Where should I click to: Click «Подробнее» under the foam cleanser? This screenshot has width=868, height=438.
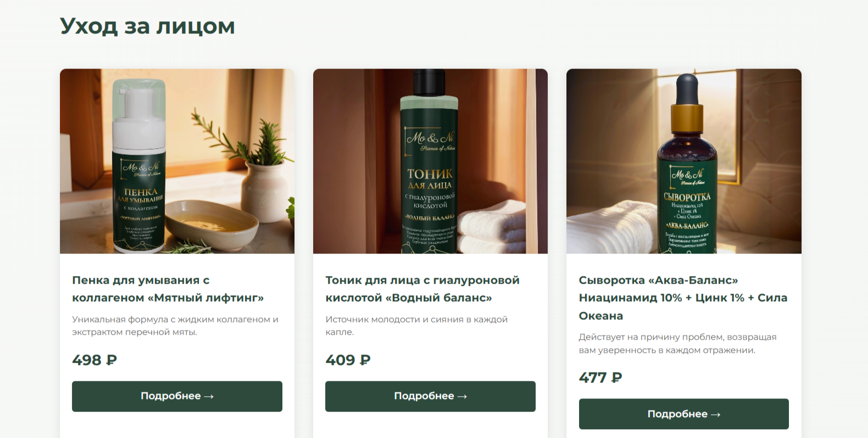177,396
